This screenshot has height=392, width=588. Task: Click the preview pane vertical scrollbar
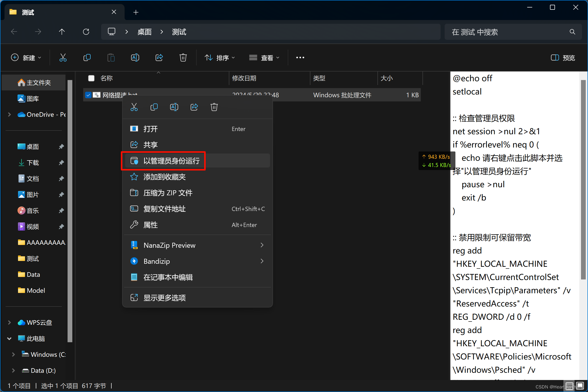coord(583,180)
